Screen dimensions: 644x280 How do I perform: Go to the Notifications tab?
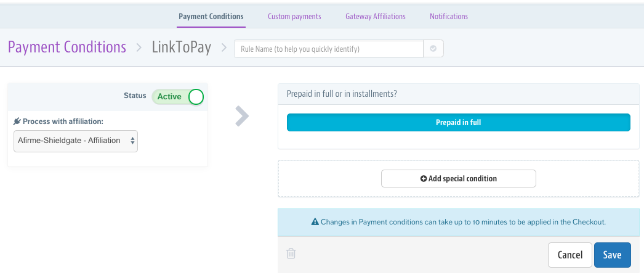[x=449, y=17]
